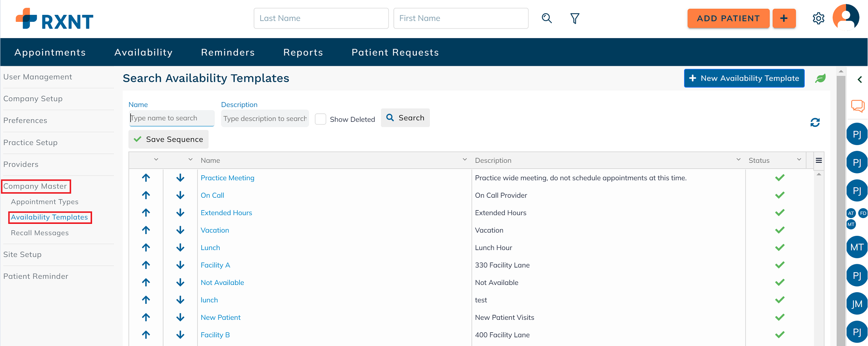Open settings with the gear icon
The image size is (868, 346).
818,18
